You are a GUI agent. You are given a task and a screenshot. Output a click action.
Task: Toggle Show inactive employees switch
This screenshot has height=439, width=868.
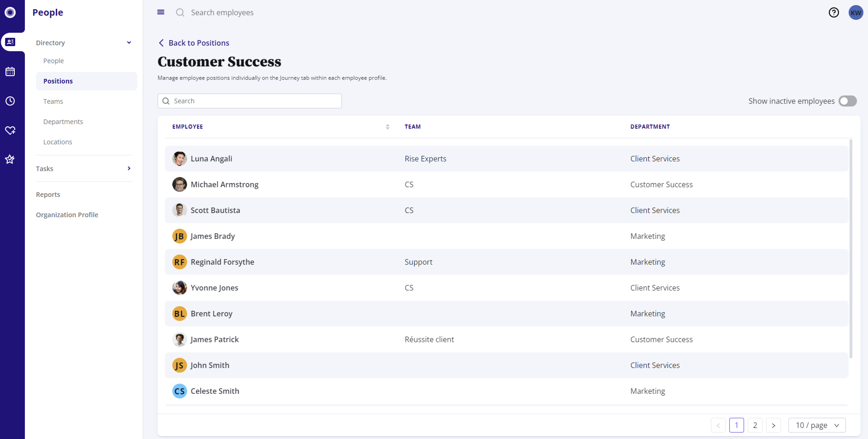(x=847, y=101)
